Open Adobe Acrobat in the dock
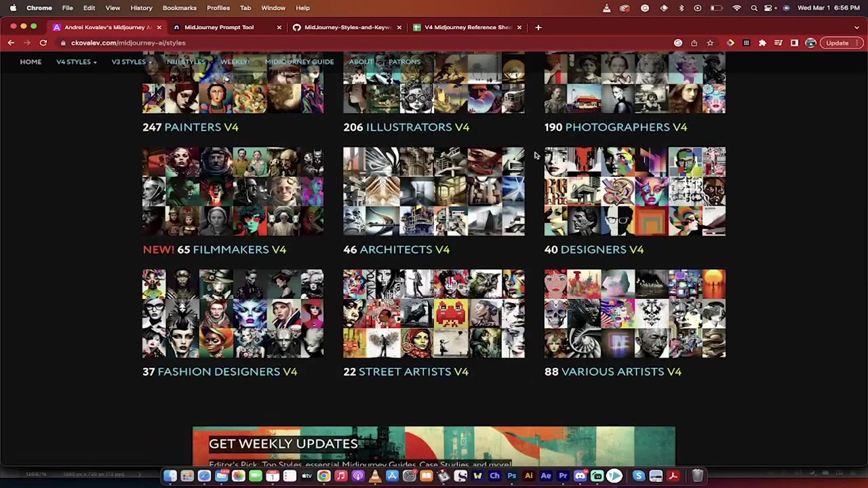Image resolution: width=868 pixels, height=488 pixels. click(673, 476)
